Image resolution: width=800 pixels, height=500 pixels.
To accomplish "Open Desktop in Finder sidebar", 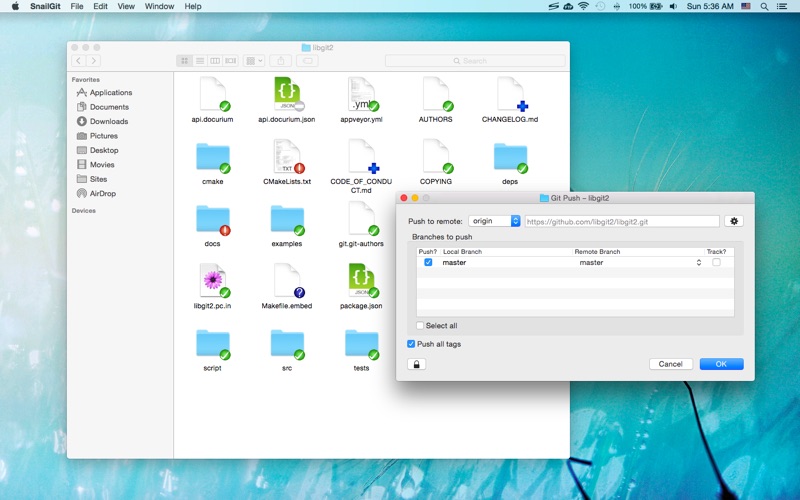I will [x=97, y=150].
